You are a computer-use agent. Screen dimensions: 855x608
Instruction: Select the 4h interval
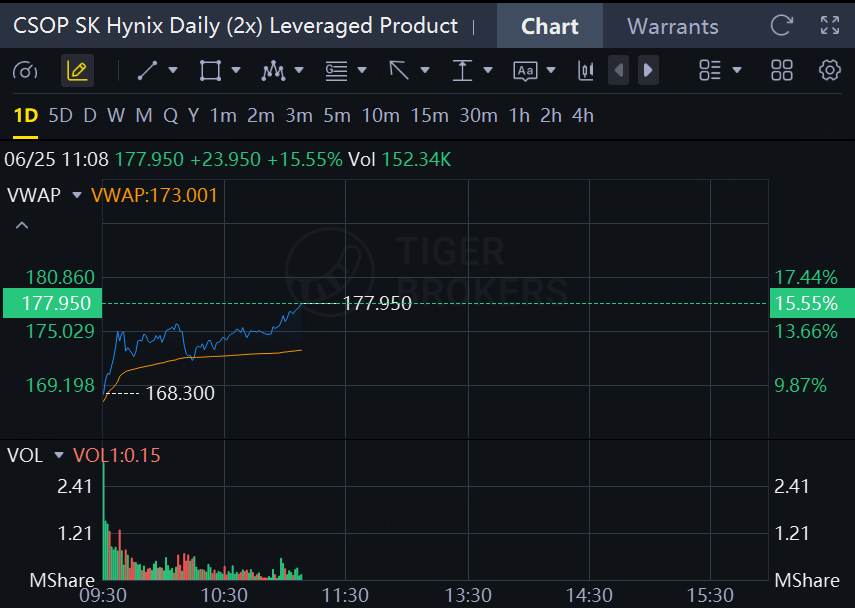pos(582,116)
